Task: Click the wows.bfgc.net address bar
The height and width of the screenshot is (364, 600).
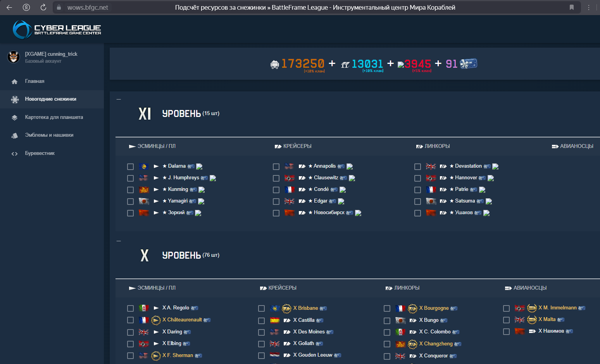Action: tap(88, 7)
